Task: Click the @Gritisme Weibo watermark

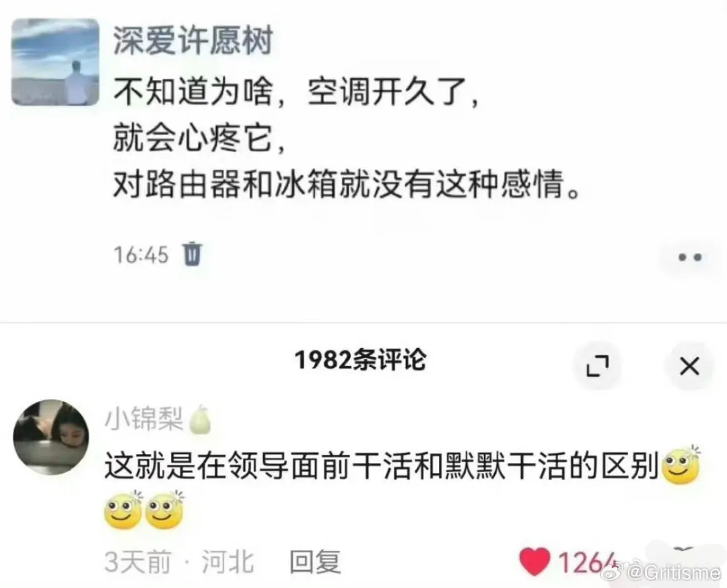Action: click(x=661, y=574)
